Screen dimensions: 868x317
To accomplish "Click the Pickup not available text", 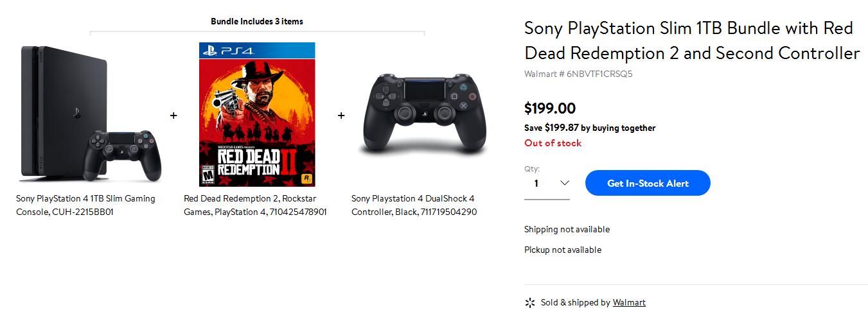I will click(563, 250).
